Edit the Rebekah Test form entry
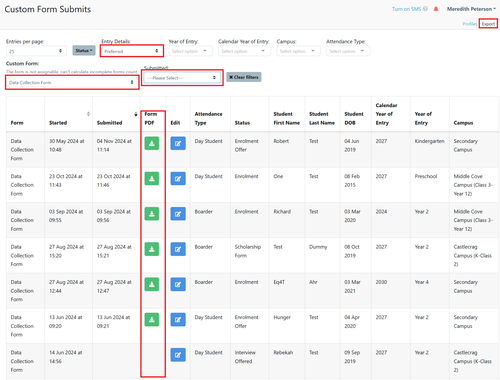Screen dimensions: 500x380 click(x=178, y=355)
